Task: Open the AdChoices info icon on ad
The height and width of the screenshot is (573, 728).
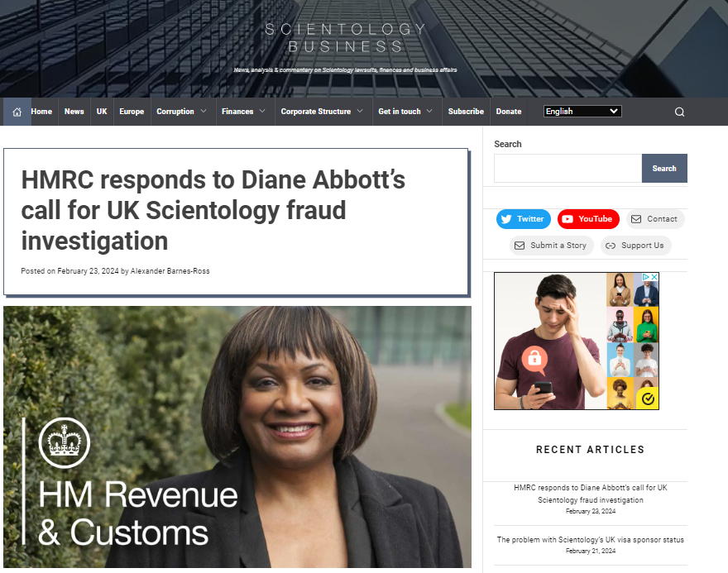Action: click(646, 276)
